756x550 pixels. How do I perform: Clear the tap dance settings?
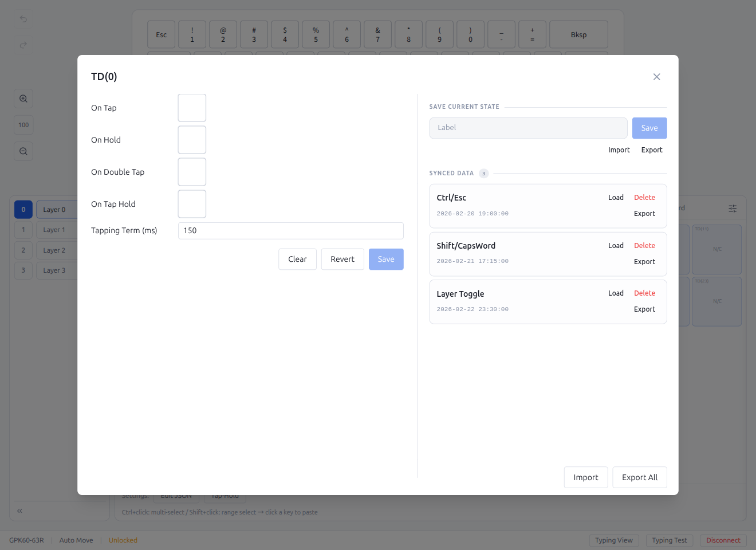pos(297,259)
